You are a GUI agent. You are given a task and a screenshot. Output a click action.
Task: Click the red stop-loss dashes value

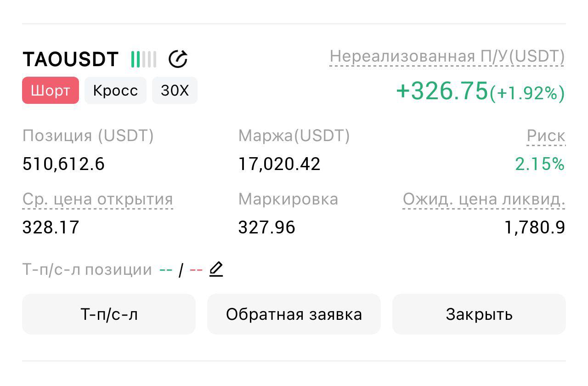click(x=196, y=270)
